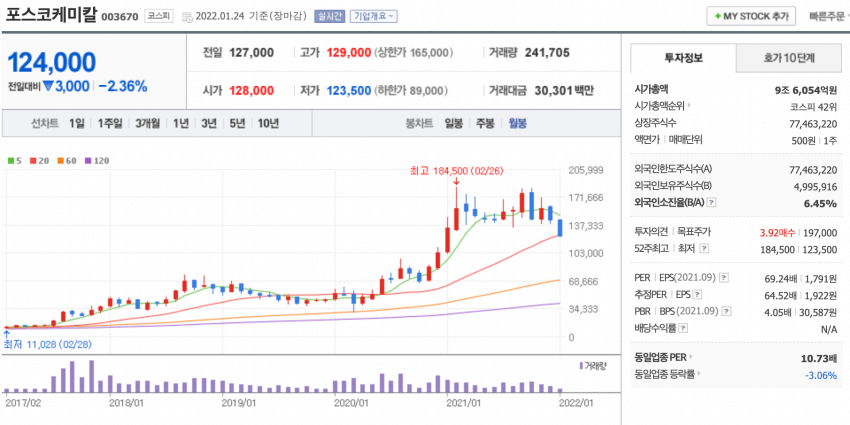
Task: Click the 실시간 badge button
Action: [x=329, y=16]
